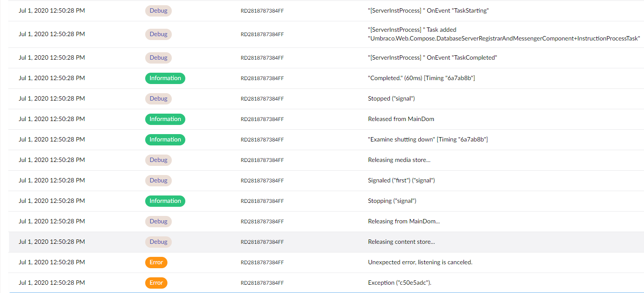Click the timestamp on the Exception row
The image size is (644, 293).
[51, 283]
